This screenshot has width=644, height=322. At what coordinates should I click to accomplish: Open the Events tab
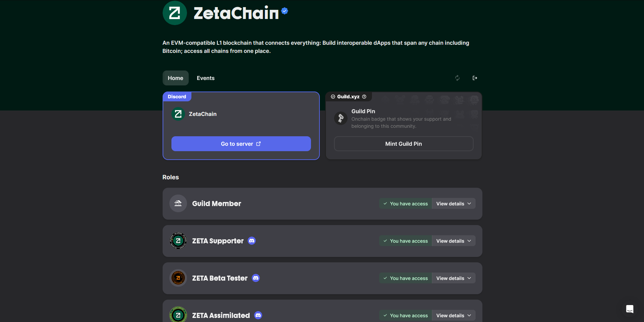coord(206,78)
